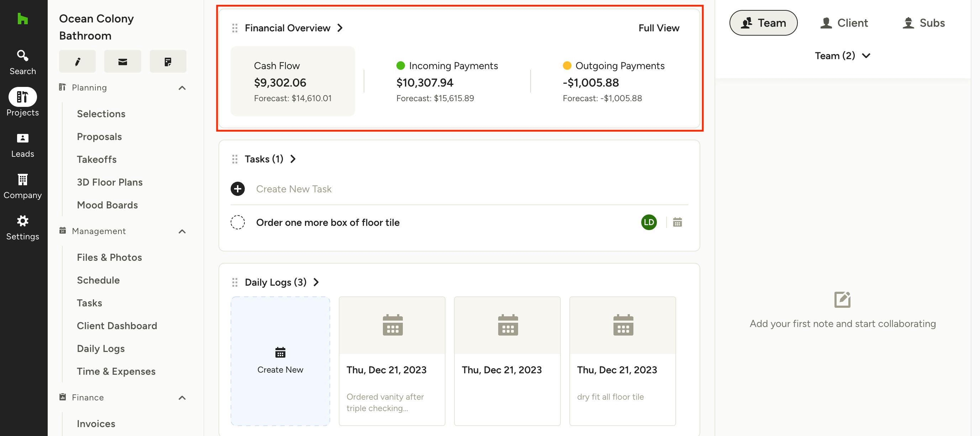
Task: Click the Financial Overview heading
Action: click(287, 28)
